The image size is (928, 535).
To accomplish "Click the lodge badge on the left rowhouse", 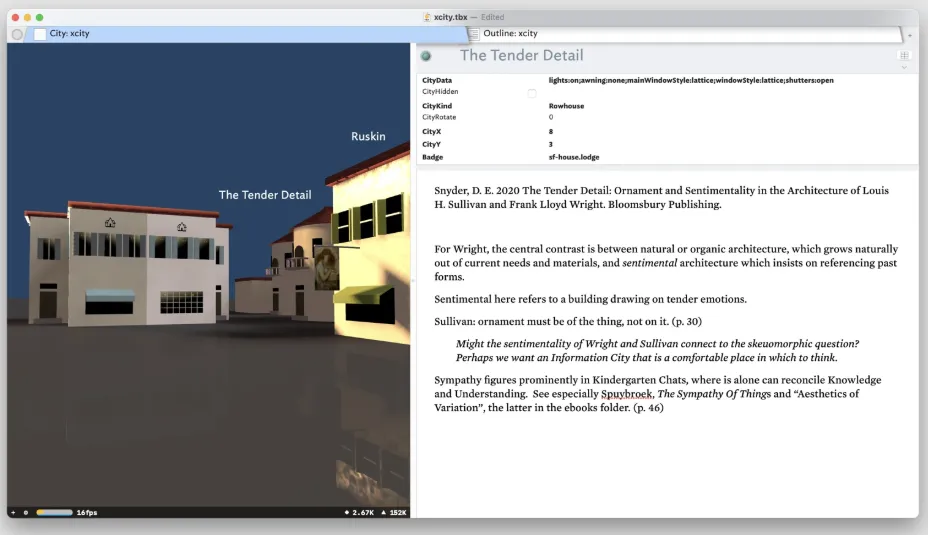I will point(110,223).
